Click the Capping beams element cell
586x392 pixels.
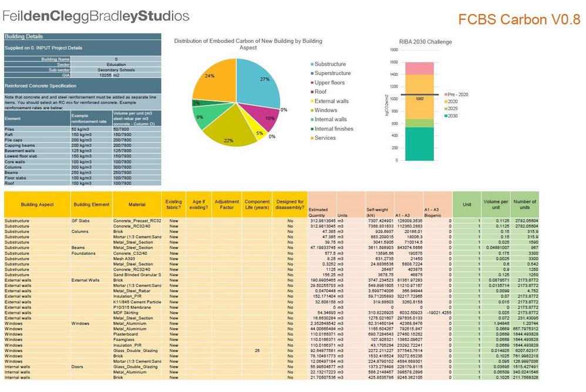click(x=38, y=146)
